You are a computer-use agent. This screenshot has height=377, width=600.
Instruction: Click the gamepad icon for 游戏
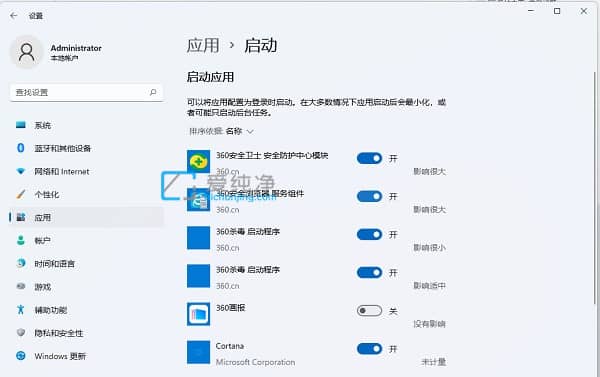(21, 286)
